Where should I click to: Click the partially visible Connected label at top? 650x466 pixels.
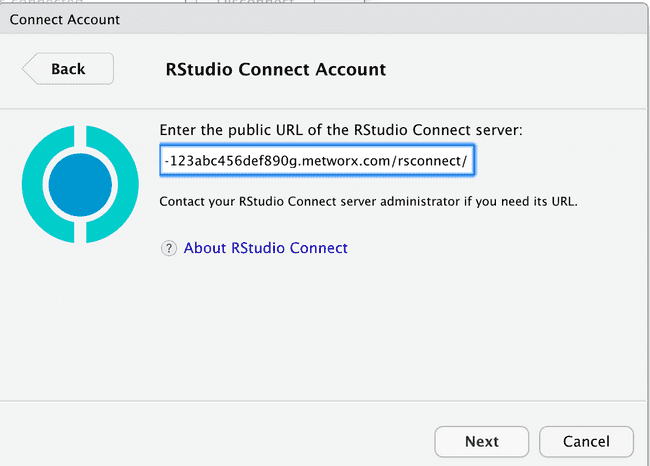click(x=46, y=2)
